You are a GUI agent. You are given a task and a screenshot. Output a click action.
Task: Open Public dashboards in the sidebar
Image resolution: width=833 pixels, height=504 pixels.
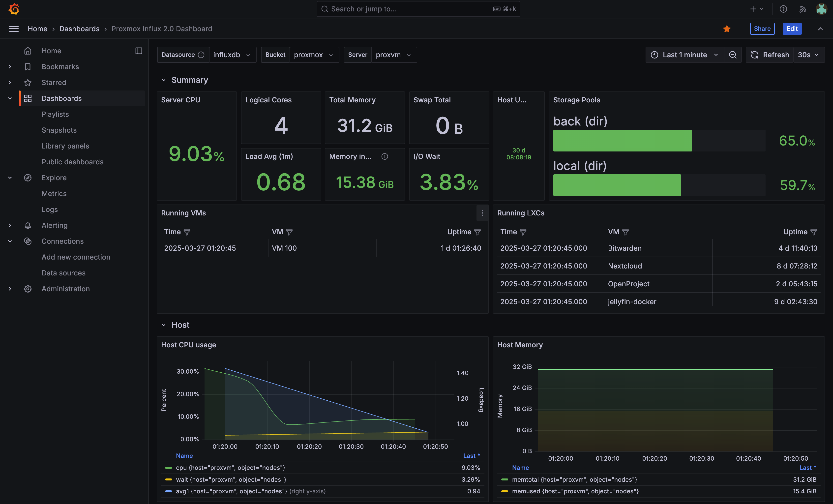click(x=72, y=162)
